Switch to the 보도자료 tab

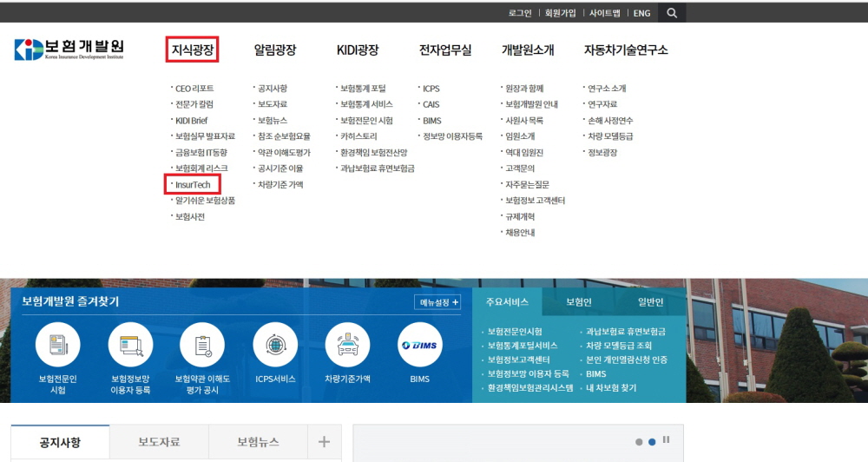[159, 441]
